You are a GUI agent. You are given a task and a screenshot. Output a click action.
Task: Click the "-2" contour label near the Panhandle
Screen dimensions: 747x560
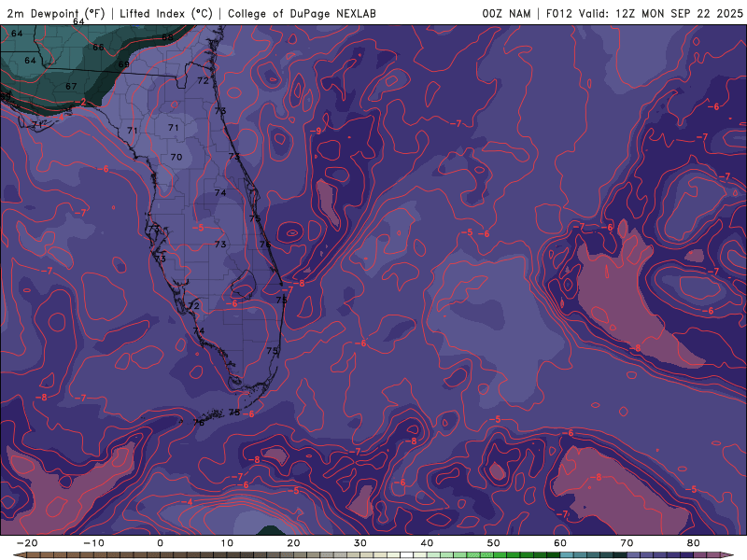click(x=81, y=103)
